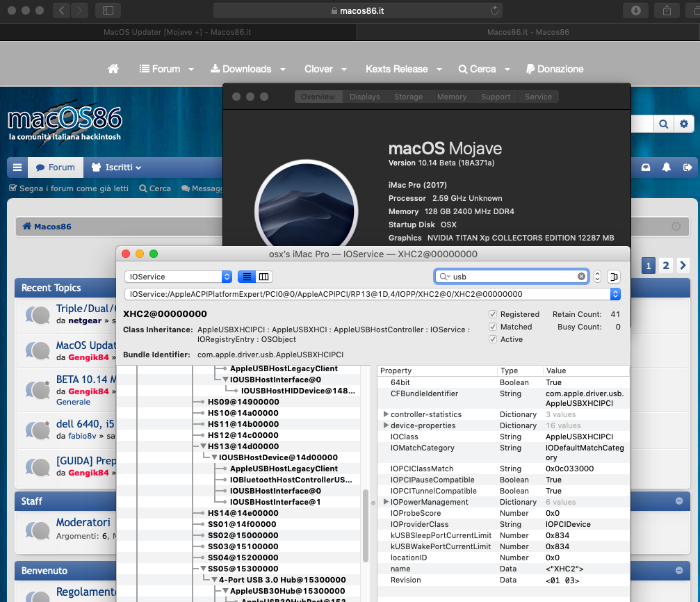
Task: Switch IORegistryExplorer to column view
Action: pos(264,277)
